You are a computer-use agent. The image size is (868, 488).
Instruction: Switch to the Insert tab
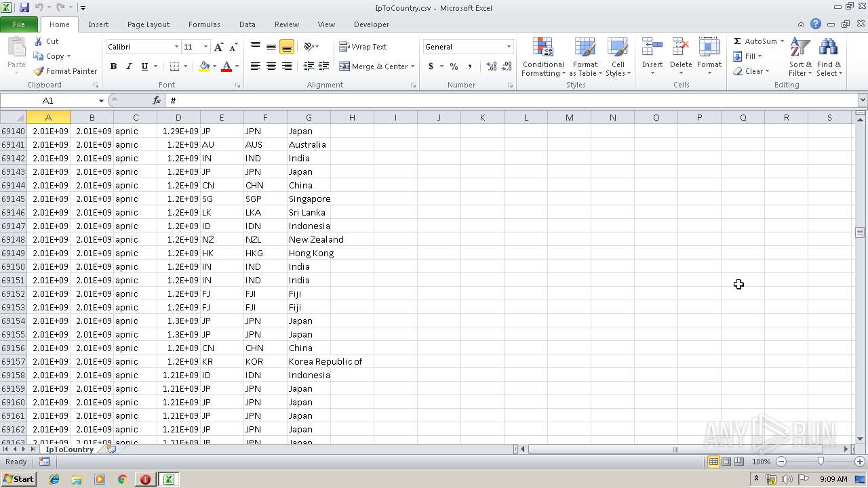[98, 24]
